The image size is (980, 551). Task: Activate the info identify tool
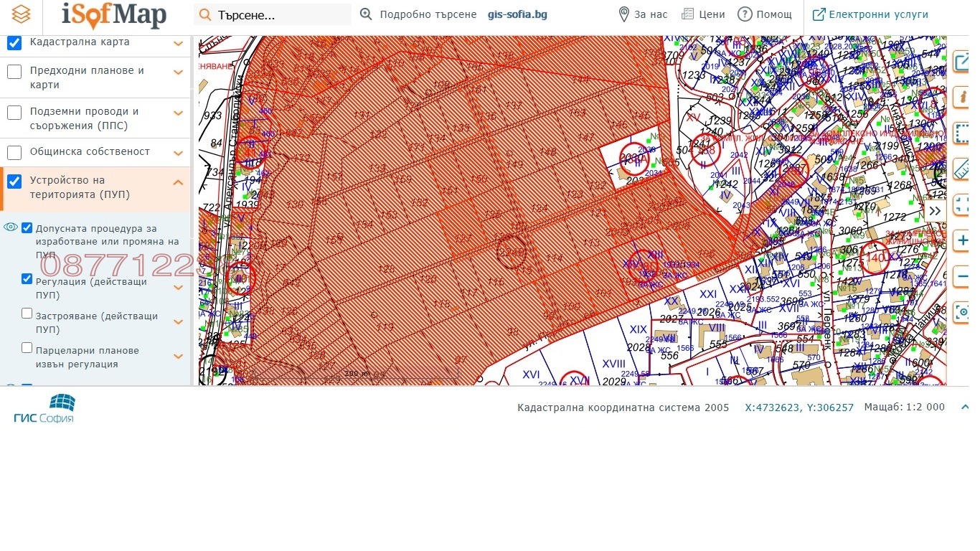(962, 97)
